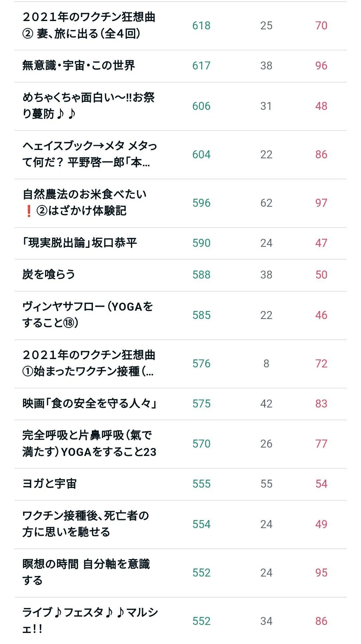Open "ワクチン接種後、死亡者の方に思いを馳せる" post
The height and width of the screenshot is (644, 361).
pyautogui.click(x=86, y=524)
